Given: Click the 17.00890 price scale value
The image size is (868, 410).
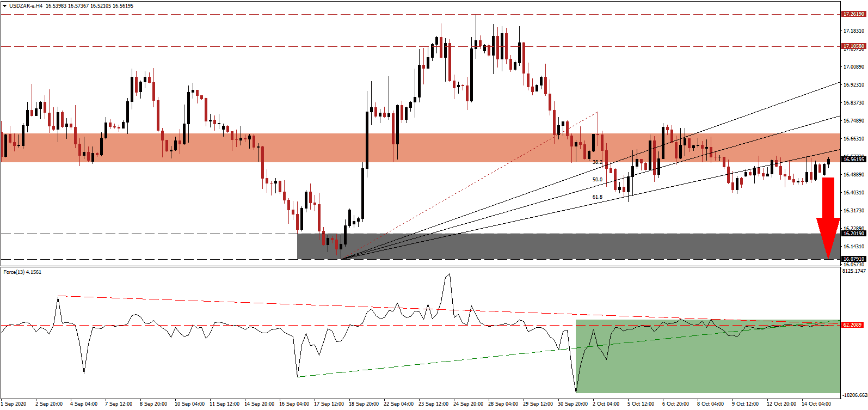Looking at the screenshot, I should tap(853, 67).
